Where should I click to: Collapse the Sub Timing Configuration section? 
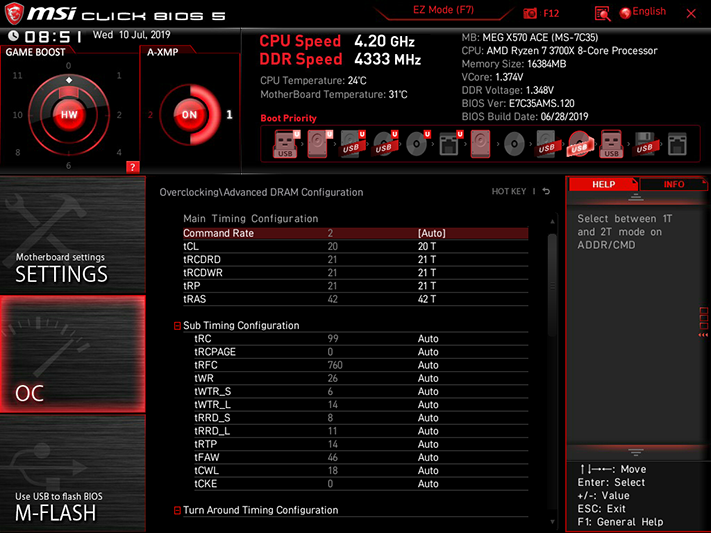coord(177,326)
